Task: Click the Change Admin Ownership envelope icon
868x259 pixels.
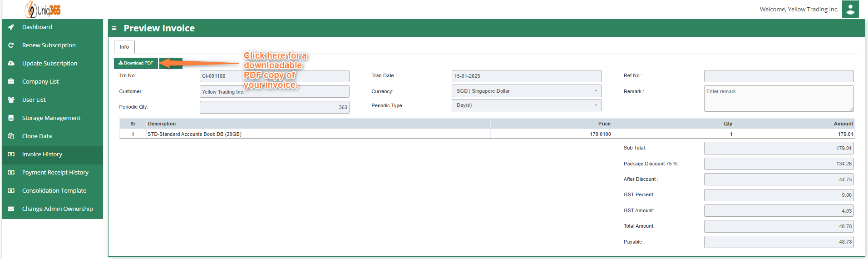Action: click(11, 209)
